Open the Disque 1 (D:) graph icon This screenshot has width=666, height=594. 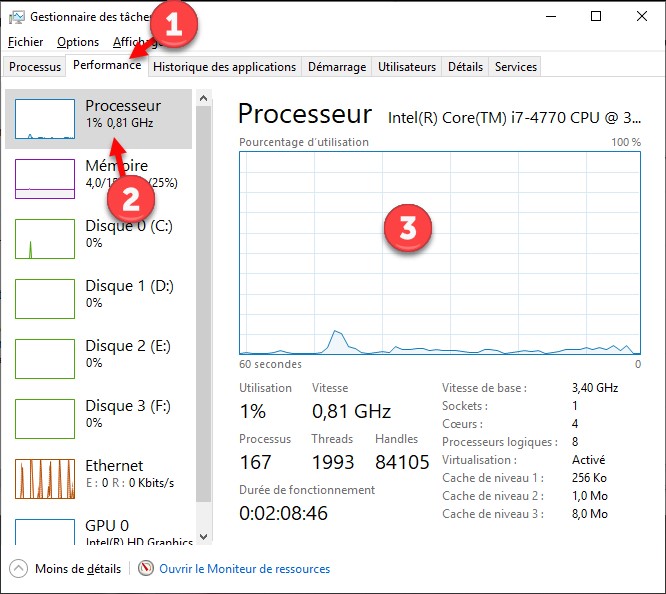point(45,299)
